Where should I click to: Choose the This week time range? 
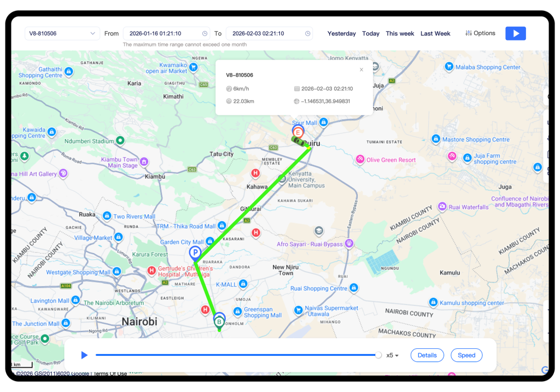click(x=400, y=33)
